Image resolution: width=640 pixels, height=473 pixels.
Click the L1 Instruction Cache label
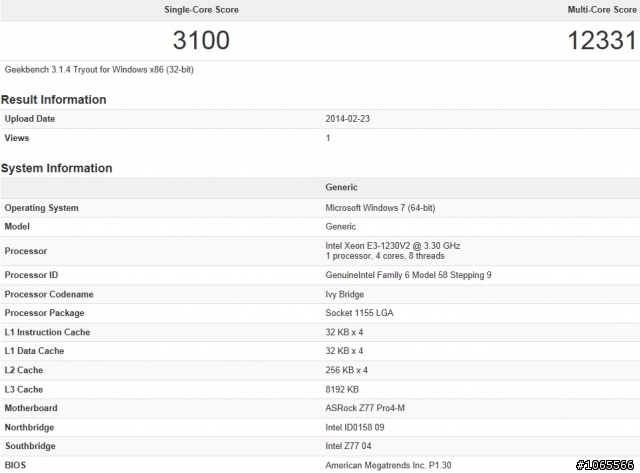(47, 332)
